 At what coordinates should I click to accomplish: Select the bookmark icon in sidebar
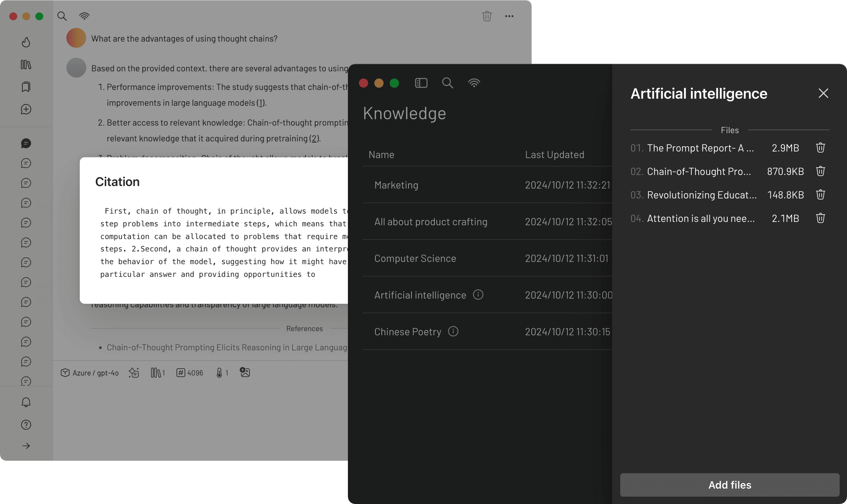point(27,87)
